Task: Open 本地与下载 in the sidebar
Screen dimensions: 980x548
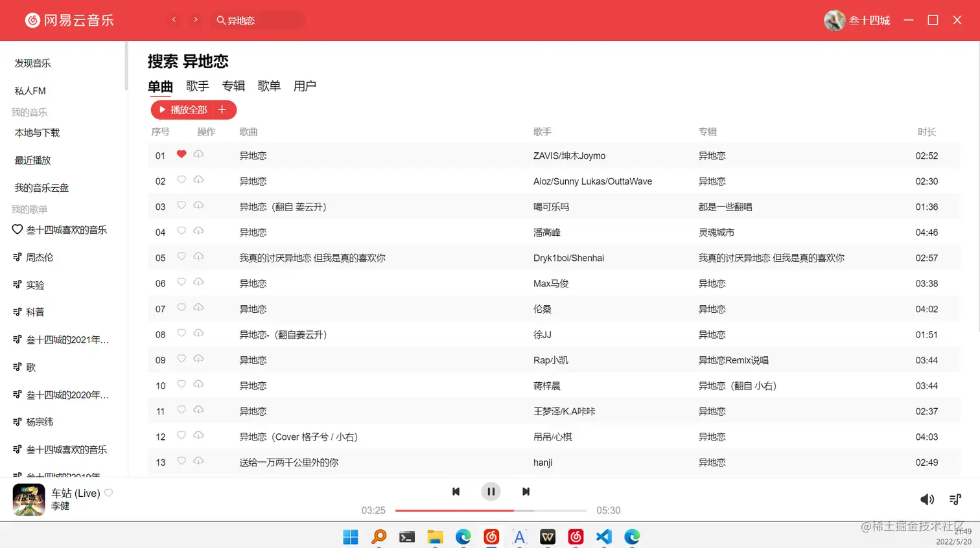Action: click(x=37, y=133)
